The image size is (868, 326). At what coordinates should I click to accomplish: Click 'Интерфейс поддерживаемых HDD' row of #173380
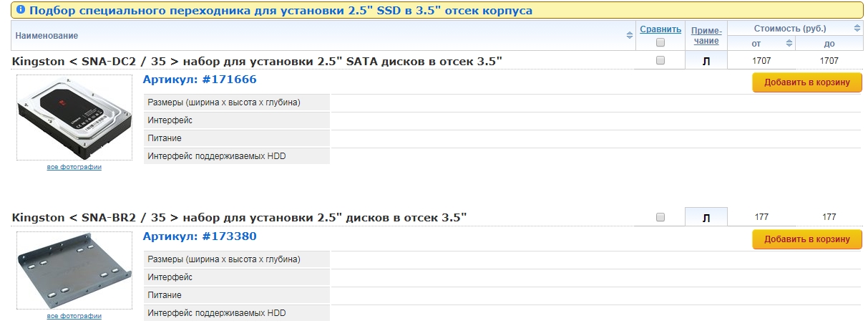point(502,313)
